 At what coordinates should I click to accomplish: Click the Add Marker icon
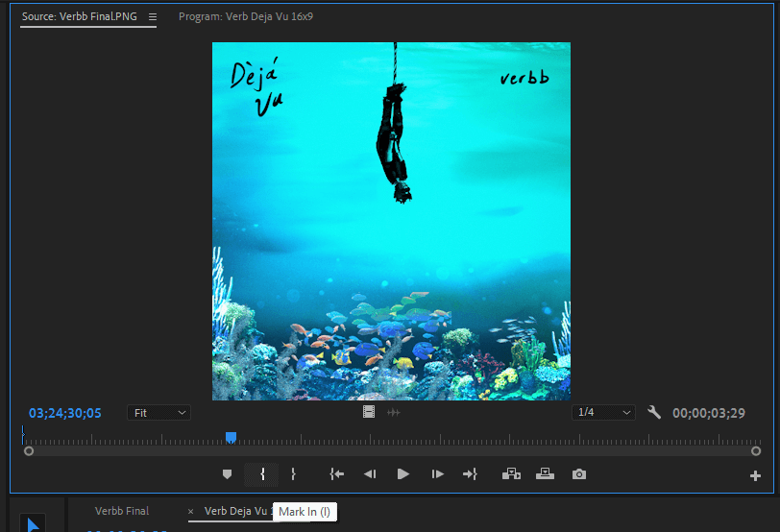(x=227, y=474)
